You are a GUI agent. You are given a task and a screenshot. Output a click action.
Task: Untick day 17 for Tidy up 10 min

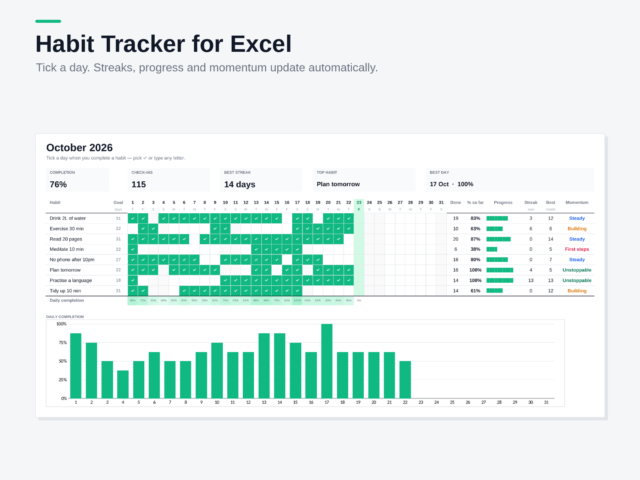(297, 291)
